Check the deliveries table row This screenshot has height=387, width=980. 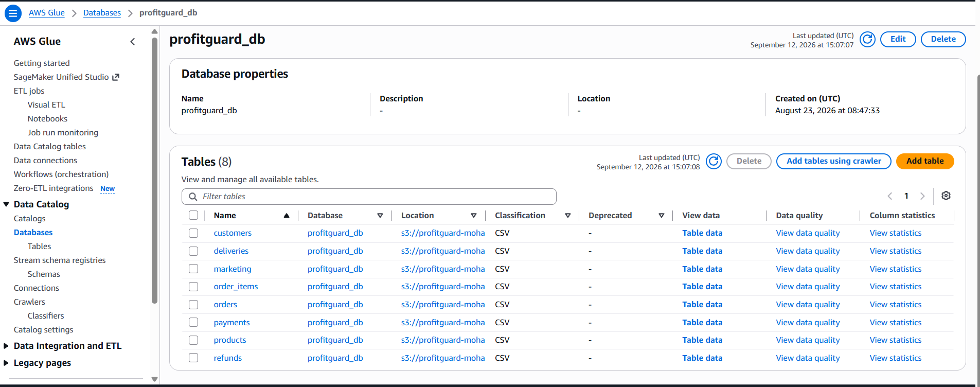193,251
